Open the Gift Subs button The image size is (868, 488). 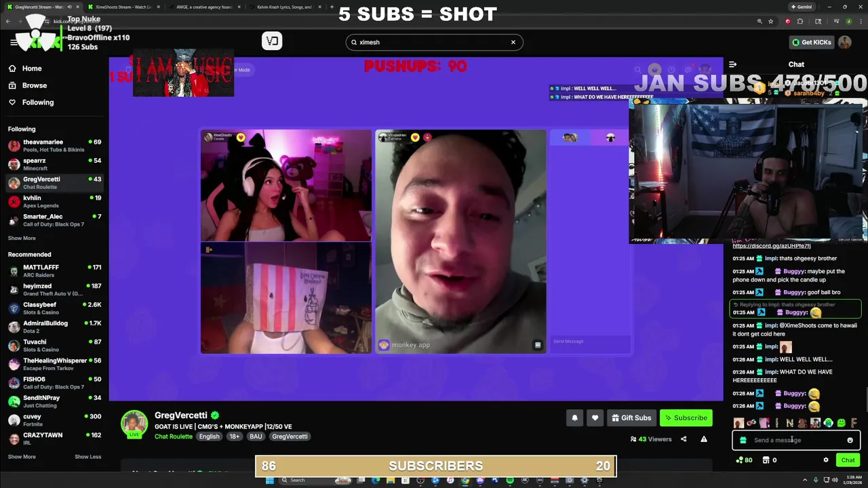[631, 418]
